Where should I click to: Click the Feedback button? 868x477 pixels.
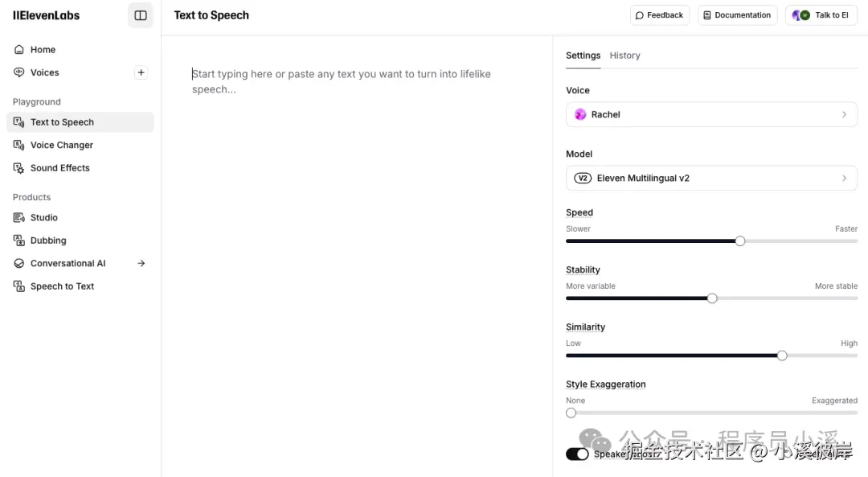(x=659, y=15)
